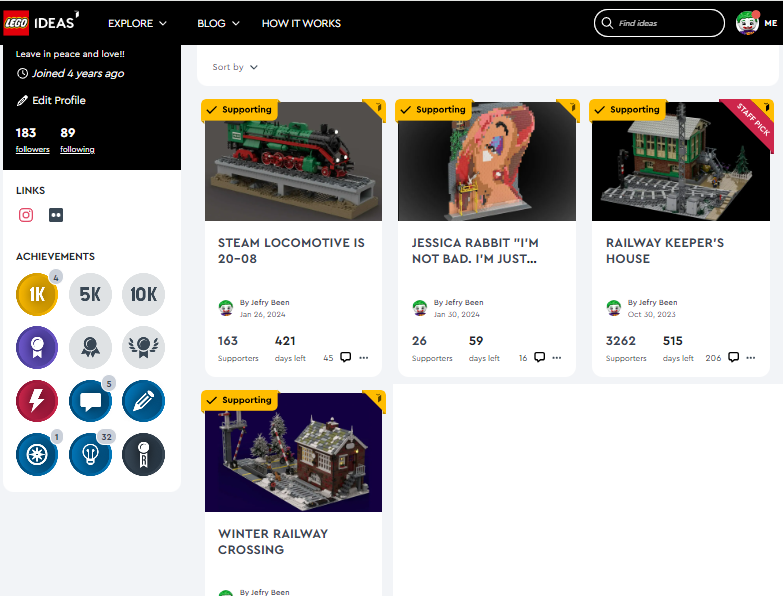Screen dimensions: 783x596
Task: Expand the Explore menu
Action: tap(137, 23)
